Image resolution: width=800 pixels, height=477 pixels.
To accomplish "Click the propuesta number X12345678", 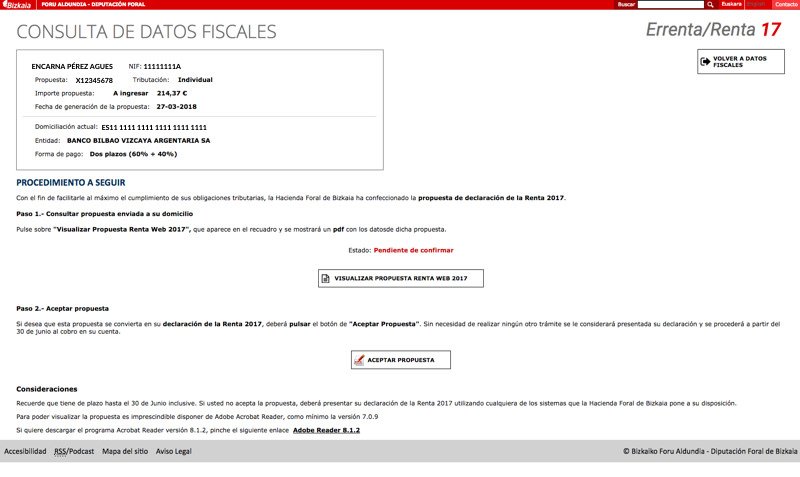I will coord(94,80).
